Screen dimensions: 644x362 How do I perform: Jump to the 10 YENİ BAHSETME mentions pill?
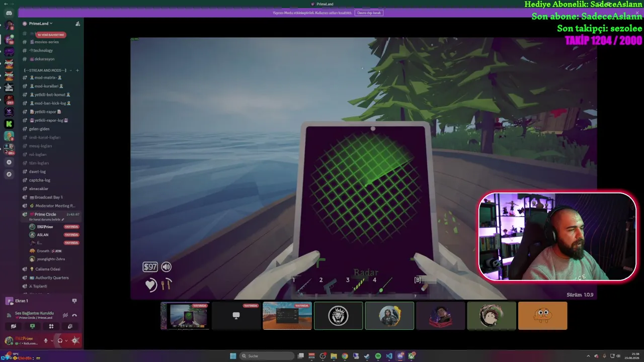pyautogui.click(x=51, y=35)
